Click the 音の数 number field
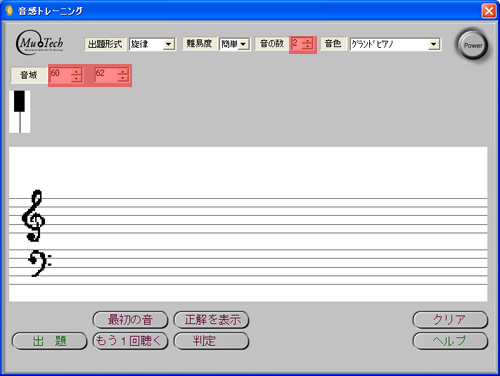 click(297, 44)
